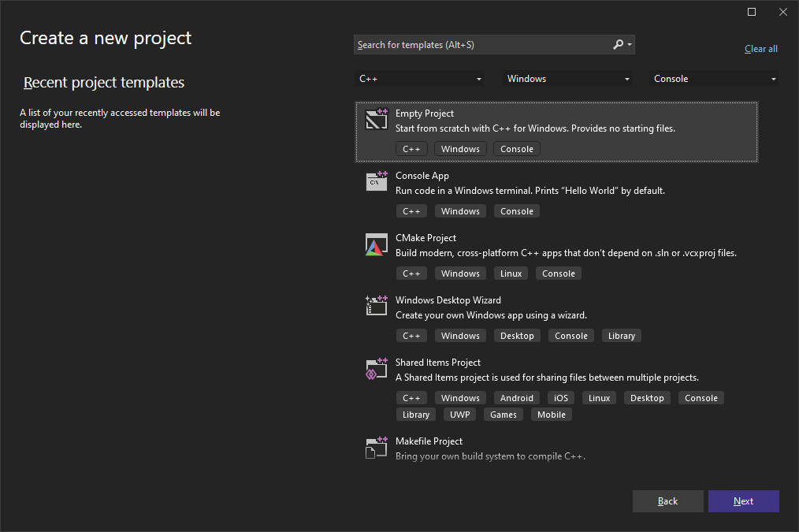Select the Empty Project title text

[425, 113]
